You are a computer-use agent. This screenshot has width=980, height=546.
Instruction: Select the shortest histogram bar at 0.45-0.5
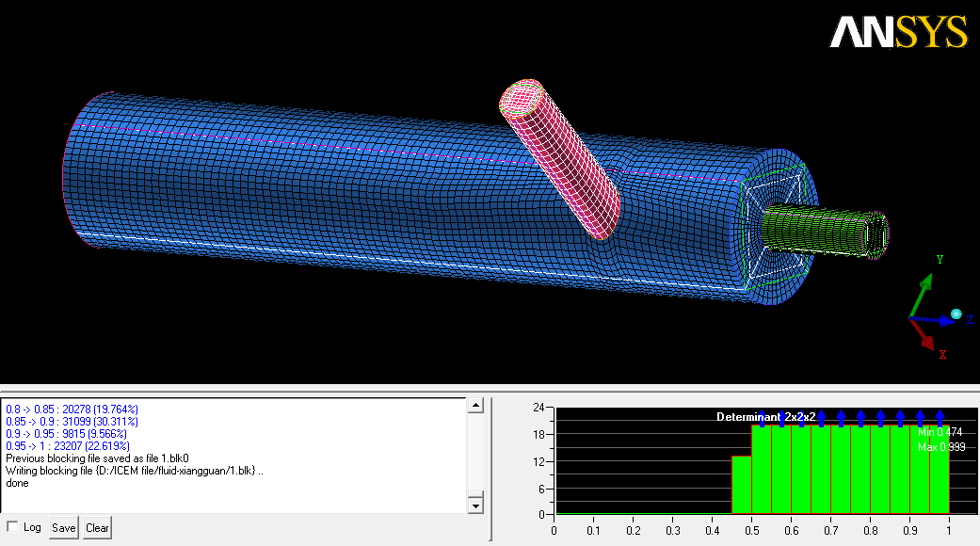coord(741,485)
